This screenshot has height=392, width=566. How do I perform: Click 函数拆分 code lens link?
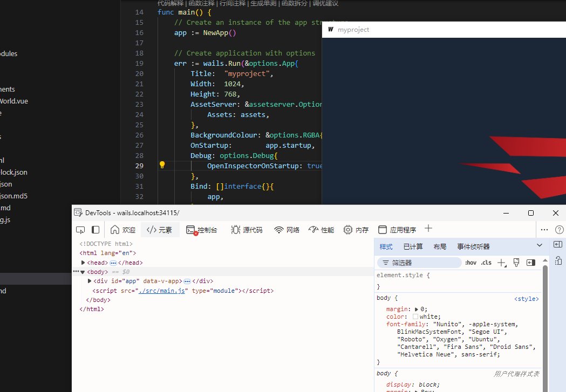(295, 3)
